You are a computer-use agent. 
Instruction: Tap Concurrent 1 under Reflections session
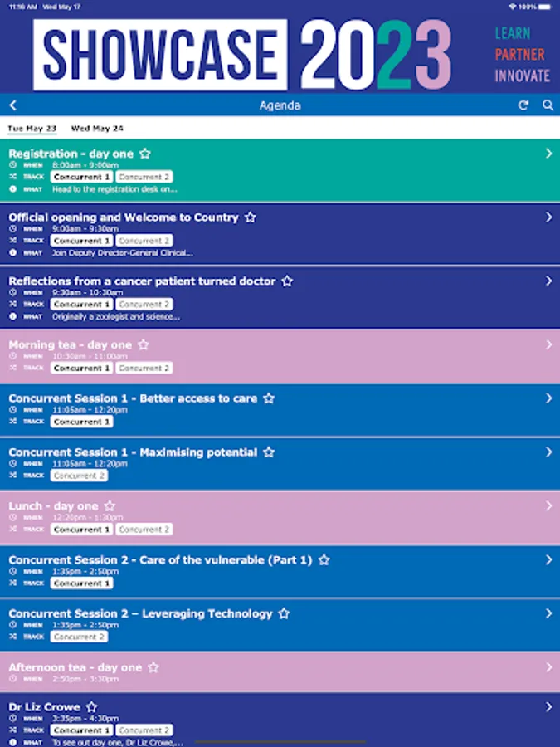81,304
